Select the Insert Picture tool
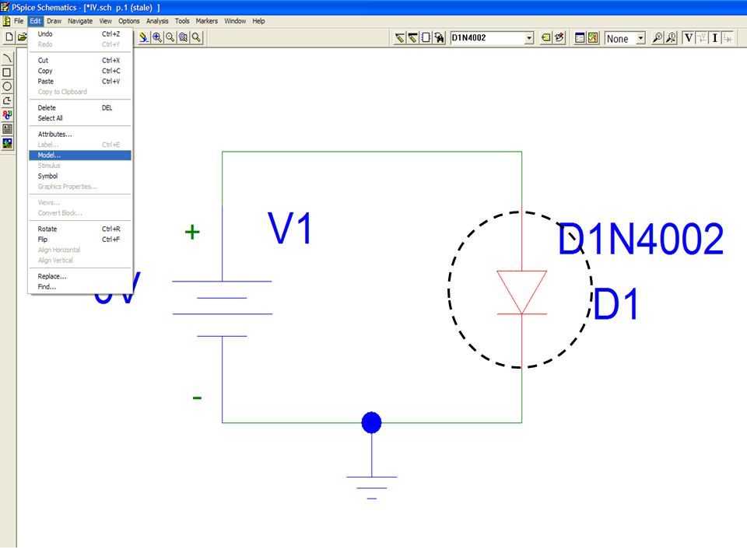 [7, 143]
